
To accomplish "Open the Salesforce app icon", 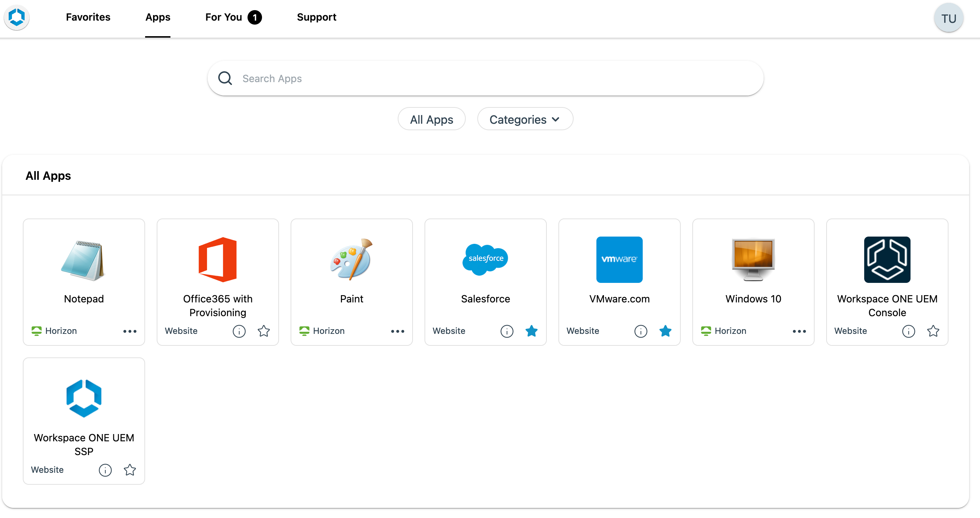I will [x=485, y=259].
